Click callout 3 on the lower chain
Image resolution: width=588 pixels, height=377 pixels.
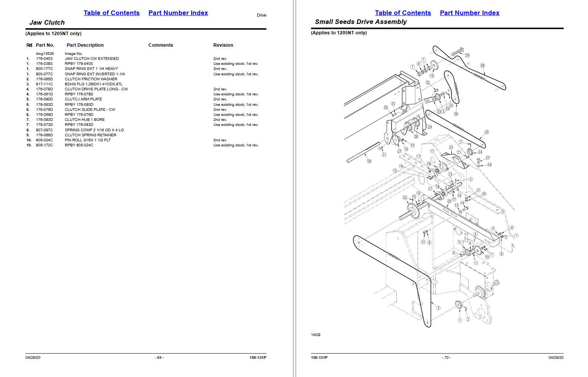[x=438, y=308]
